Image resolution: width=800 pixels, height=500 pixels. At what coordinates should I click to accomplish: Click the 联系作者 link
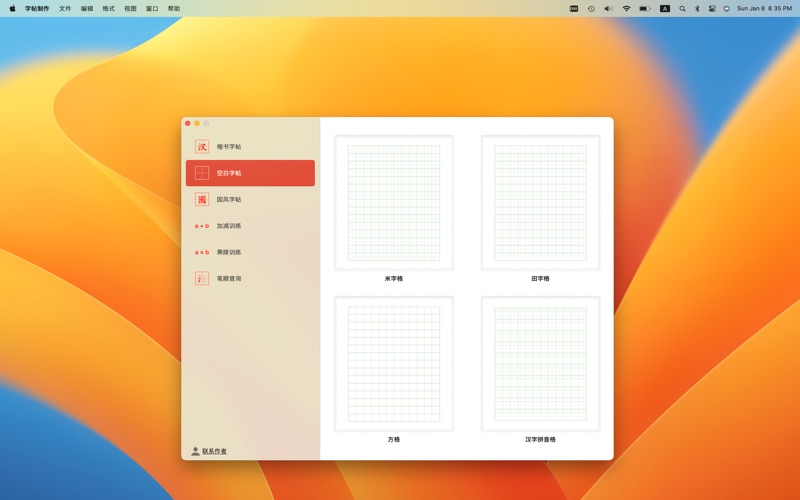pyautogui.click(x=214, y=451)
